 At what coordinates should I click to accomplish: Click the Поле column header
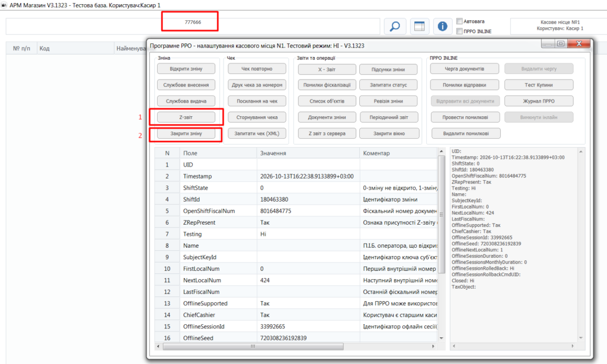pos(218,153)
